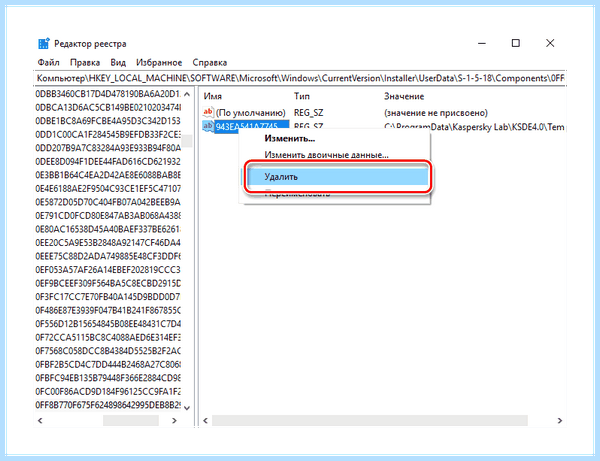Select key 0DBE1BC8A69FCBE4A95D3C342D153
The width and height of the screenshot is (600, 461).
click(x=108, y=121)
